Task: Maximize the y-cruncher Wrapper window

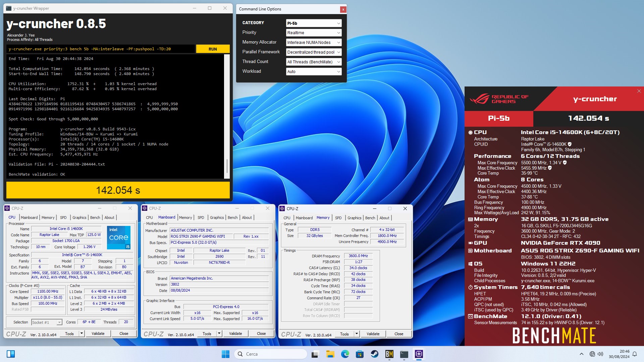Action: 210,8
